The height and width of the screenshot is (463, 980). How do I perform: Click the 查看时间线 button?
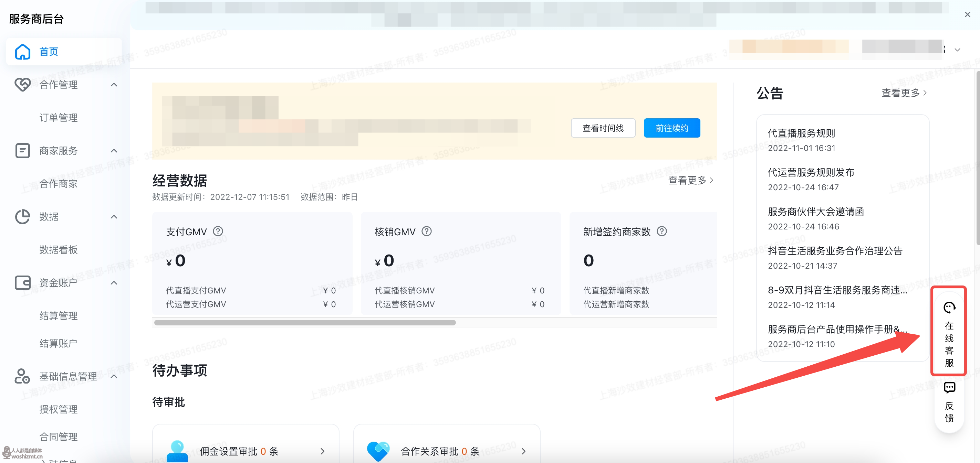pos(603,128)
